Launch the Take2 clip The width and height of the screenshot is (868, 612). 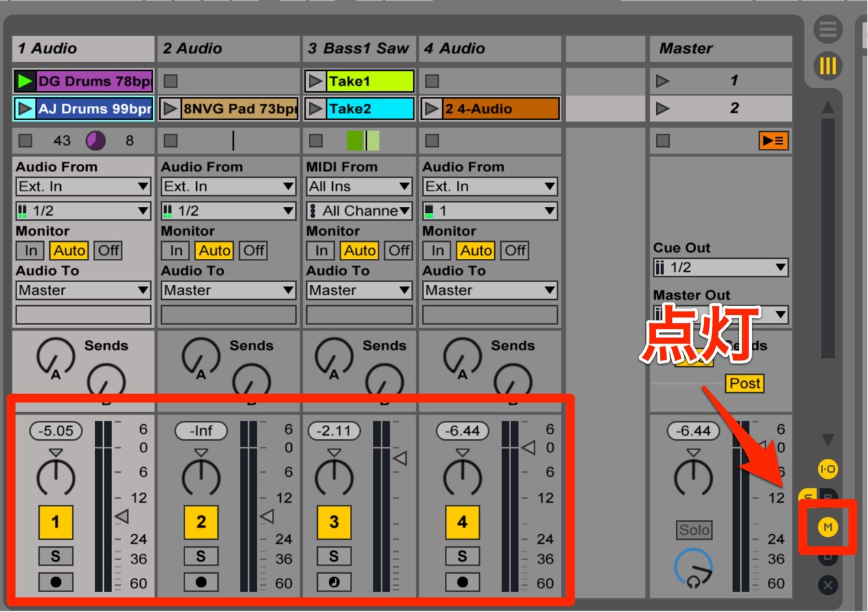[x=315, y=109]
